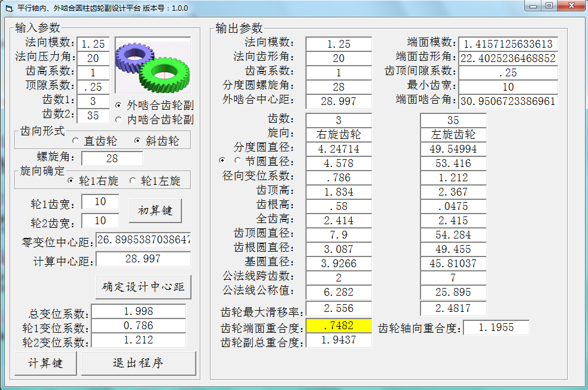Click the 齿顶间隙系数 output field
588x390 pixels.
[508, 72]
